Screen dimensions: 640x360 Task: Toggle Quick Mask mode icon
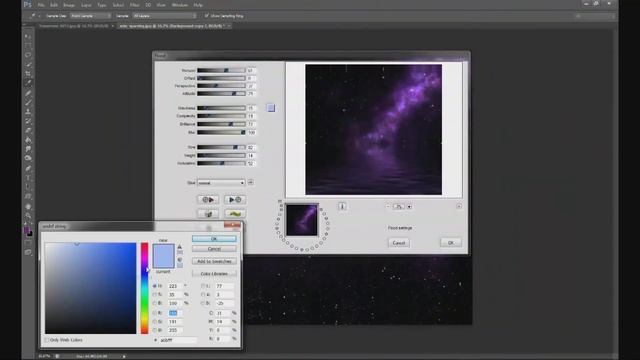pos(28,244)
